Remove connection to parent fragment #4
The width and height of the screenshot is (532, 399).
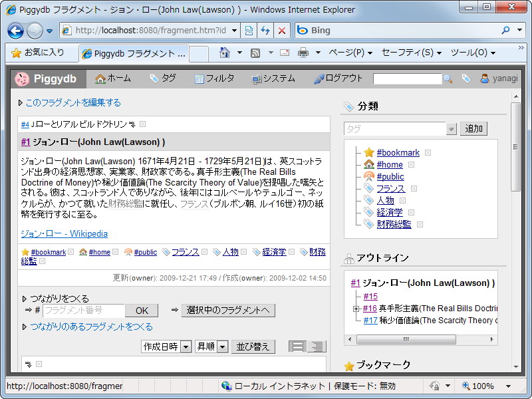(143, 124)
